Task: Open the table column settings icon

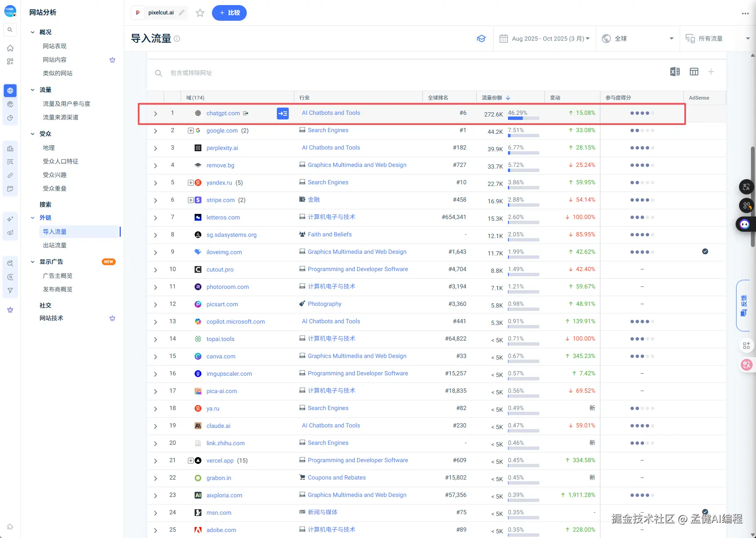Action: point(694,72)
